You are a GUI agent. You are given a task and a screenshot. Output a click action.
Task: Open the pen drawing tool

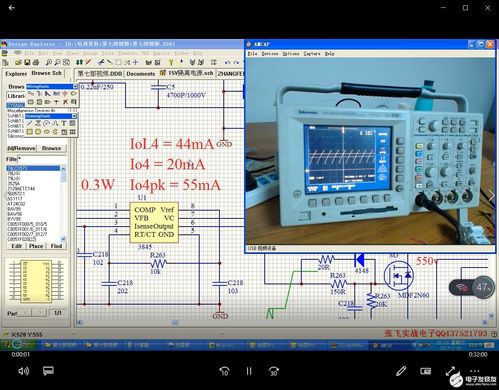tap(401, 371)
